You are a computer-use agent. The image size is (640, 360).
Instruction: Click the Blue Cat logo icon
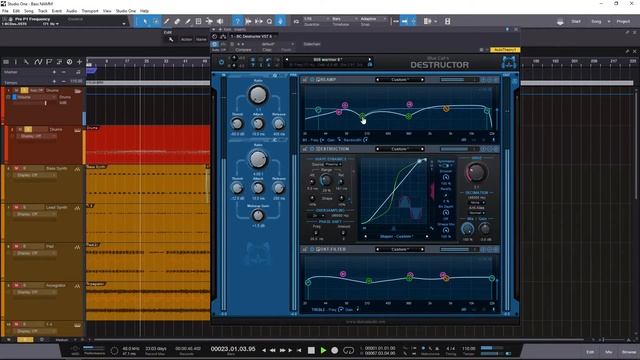[x=508, y=62]
